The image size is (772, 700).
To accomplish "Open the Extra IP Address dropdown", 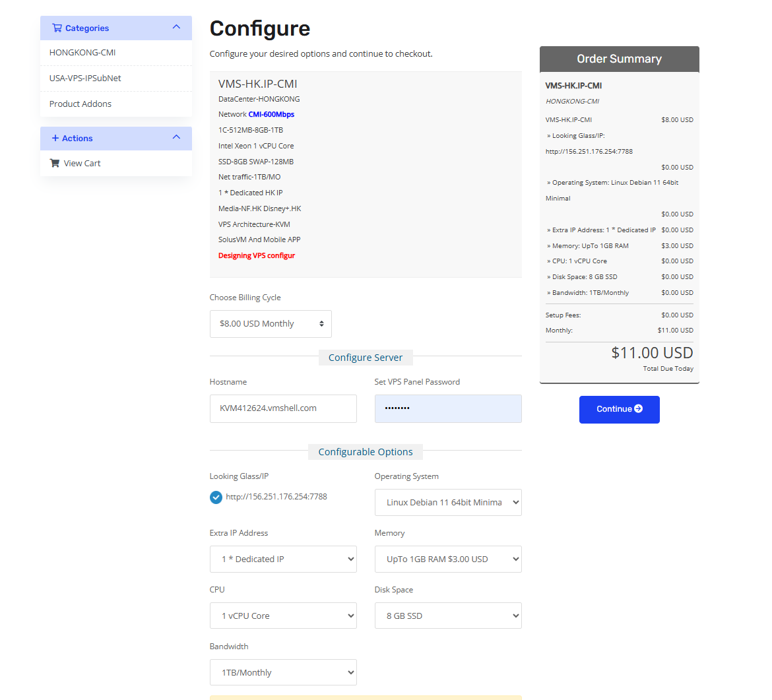I will (x=283, y=559).
